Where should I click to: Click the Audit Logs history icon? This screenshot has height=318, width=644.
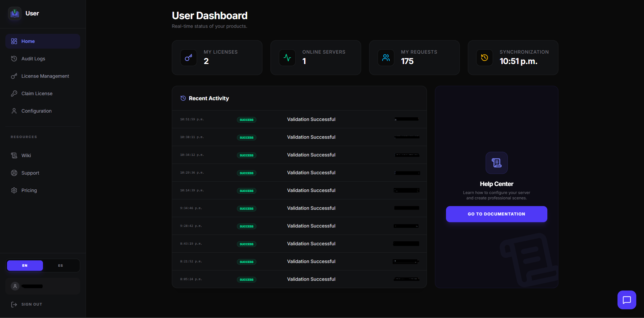click(x=14, y=59)
